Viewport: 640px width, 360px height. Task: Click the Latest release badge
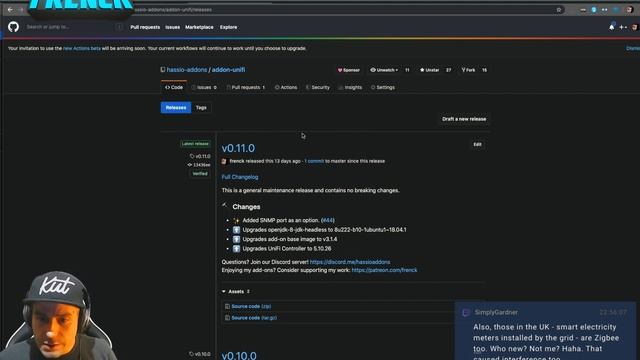tap(196, 144)
